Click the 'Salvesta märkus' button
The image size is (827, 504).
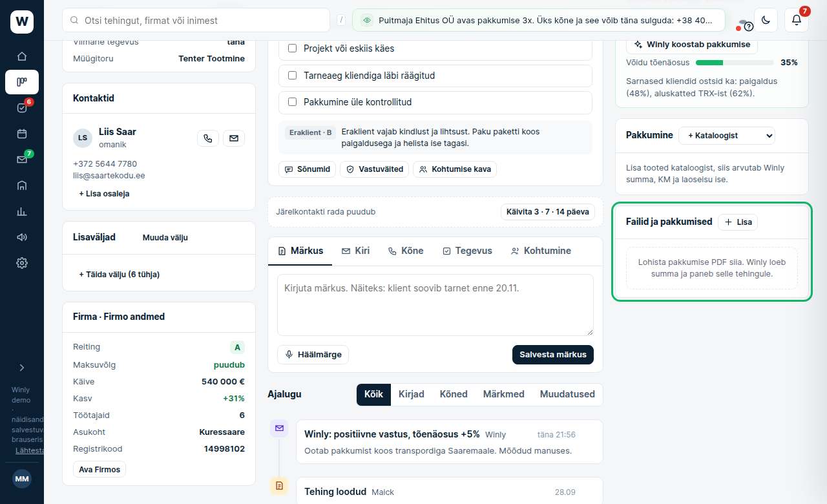click(x=553, y=355)
